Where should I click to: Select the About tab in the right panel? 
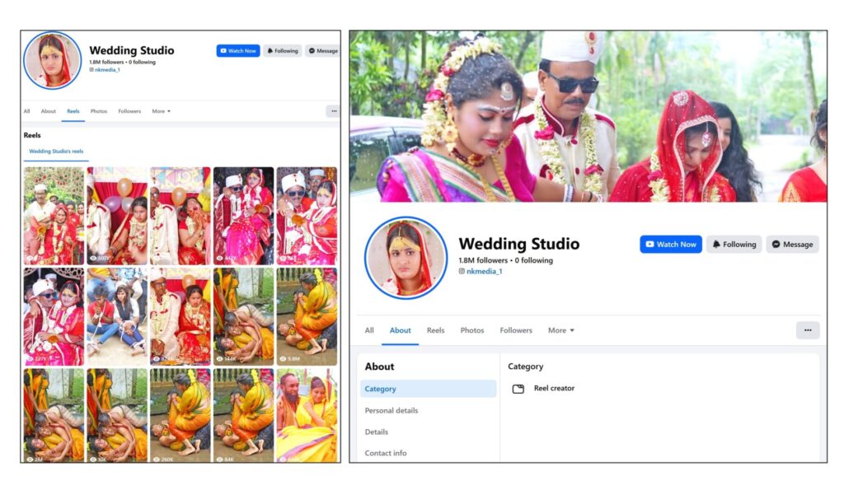[400, 330]
